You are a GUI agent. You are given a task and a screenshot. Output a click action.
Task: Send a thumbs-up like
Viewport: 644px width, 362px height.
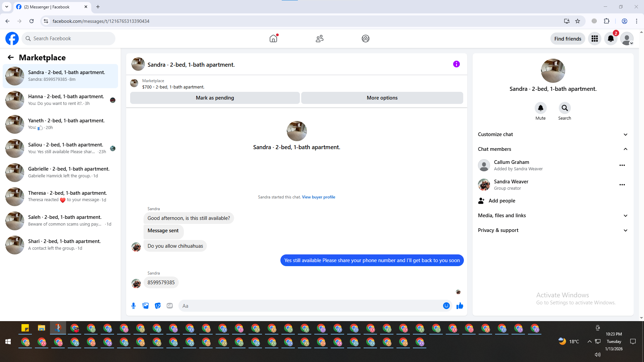pos(460,306)
